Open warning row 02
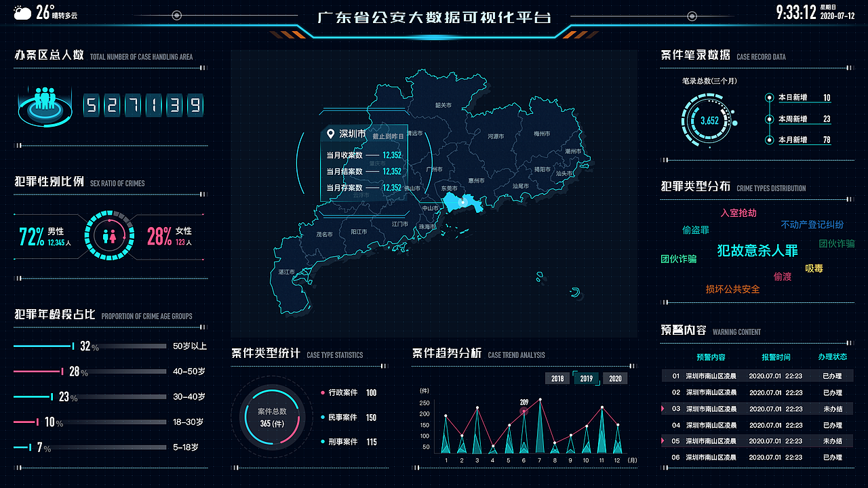The width and height of the screenshot is (868, 488). coord(757,392)
